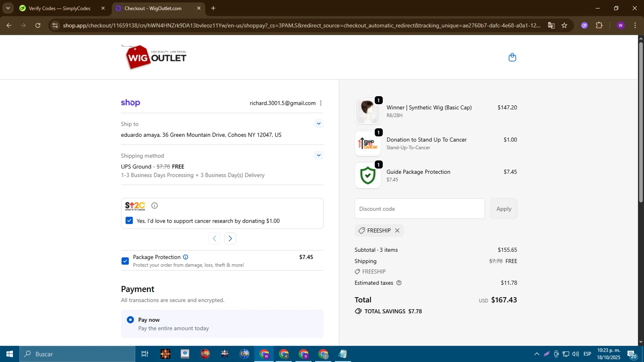
Task: Click the Stand Up To Cancer thumbnail
Action: coord(368,143)
